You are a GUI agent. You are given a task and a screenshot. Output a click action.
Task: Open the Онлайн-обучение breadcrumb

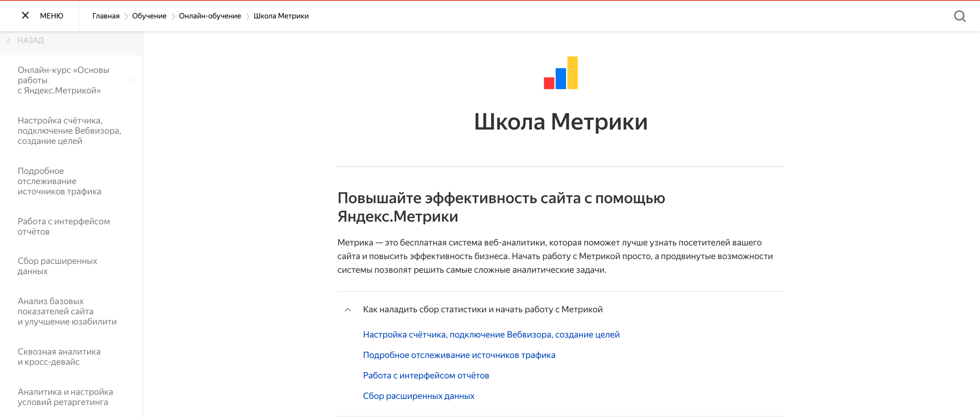tap(210, 16)
